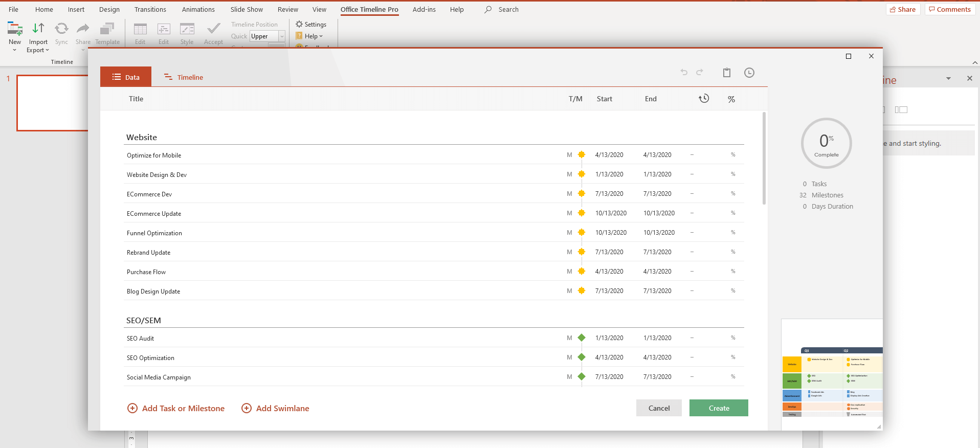
Task: Click the percent complete column header icon
Action: tap(731, 99)
